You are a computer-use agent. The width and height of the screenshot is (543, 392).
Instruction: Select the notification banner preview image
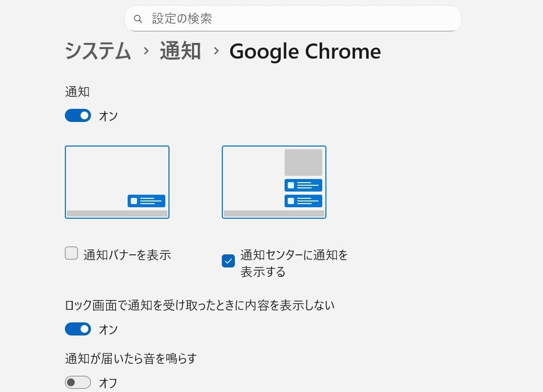pos(117,182)
